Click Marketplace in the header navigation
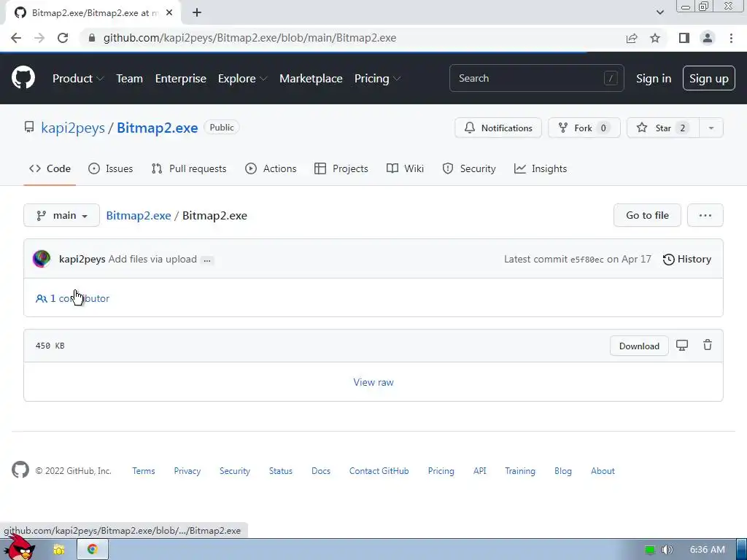 tap(311, 79)
